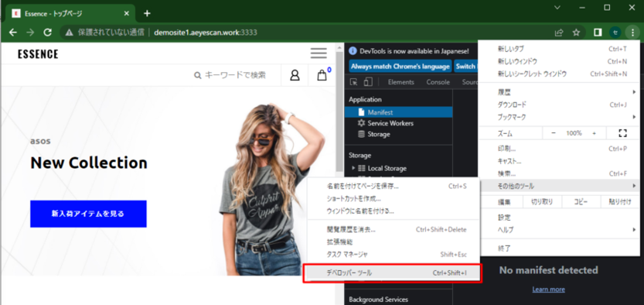
Task: Click Always match Chrome's language button
Action: coord(400,66)
